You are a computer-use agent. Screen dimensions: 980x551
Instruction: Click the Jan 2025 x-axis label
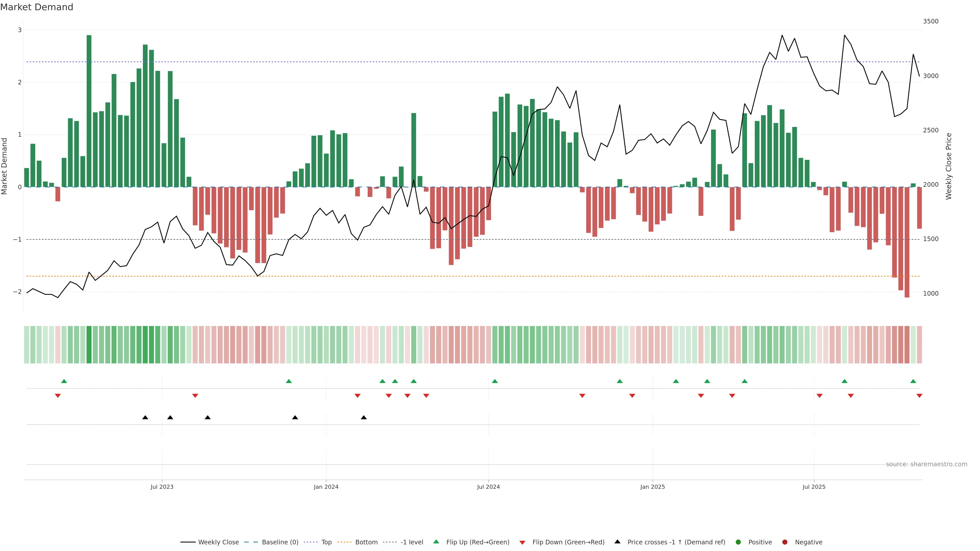(x=653, y=487)
